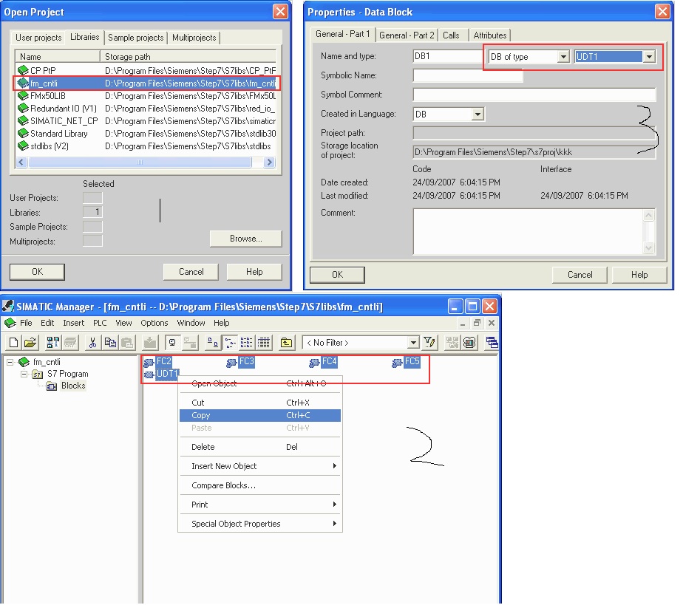Toggle the Online view toolbar icon
This screenshot has width=700, height=605.
(172, 343)
